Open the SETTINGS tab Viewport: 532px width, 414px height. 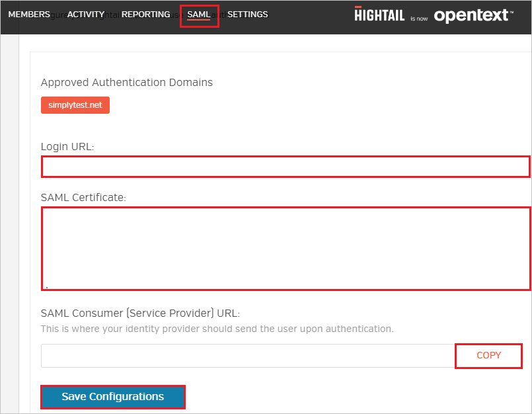point(247,14)
